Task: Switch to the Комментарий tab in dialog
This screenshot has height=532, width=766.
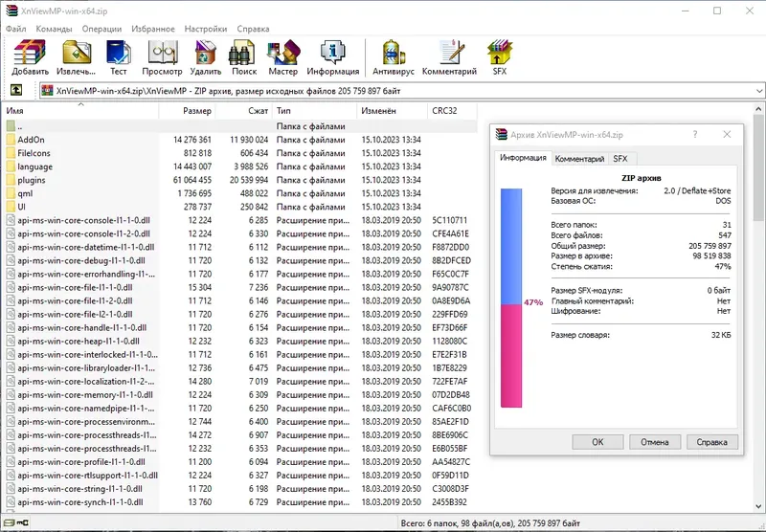Action: tap(579, 159)
